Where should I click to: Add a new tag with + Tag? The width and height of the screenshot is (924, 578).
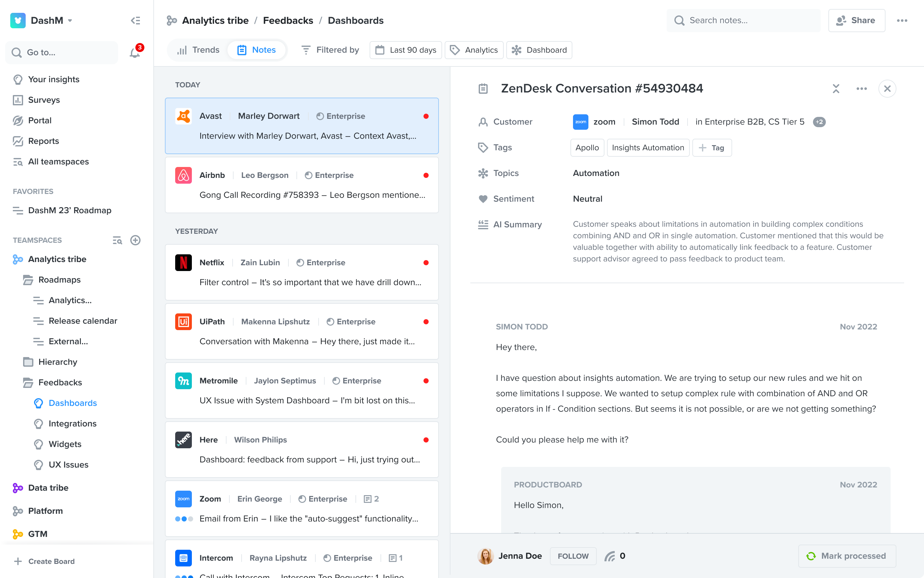coord(712,148)
